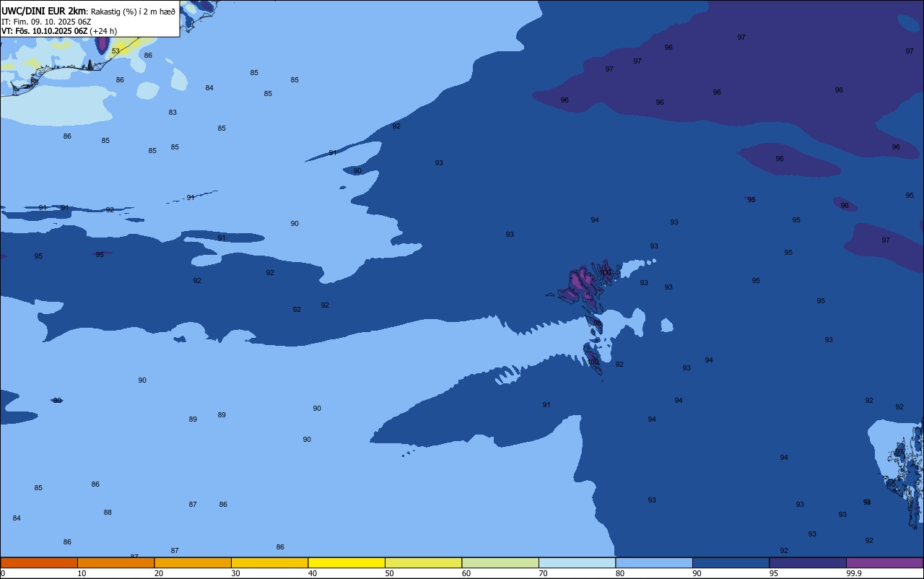Click the 80–90 light blue legend swatch
Image resolution: width=924 pixels, height=579 pixels.
(x=654, y=562)
